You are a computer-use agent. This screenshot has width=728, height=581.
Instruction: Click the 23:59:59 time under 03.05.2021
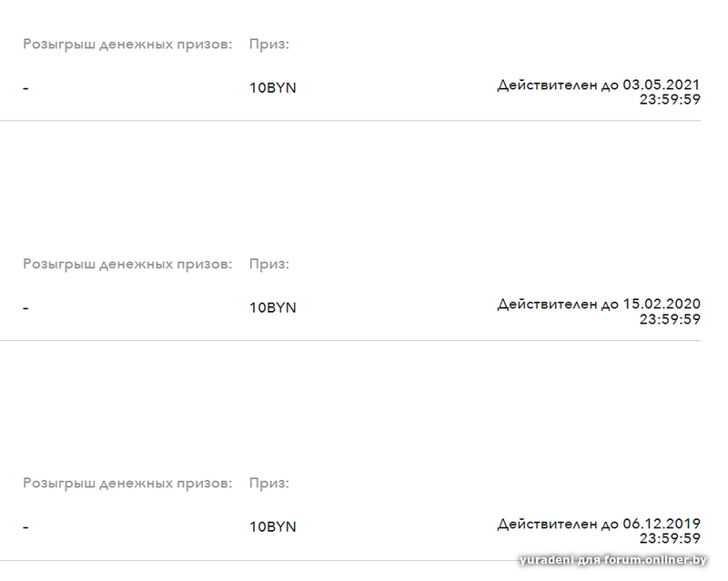[x=670, y=100]
